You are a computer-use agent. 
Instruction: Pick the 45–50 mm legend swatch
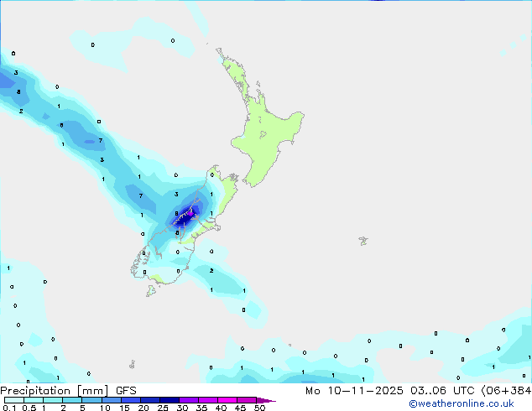[x=247, y=400]
